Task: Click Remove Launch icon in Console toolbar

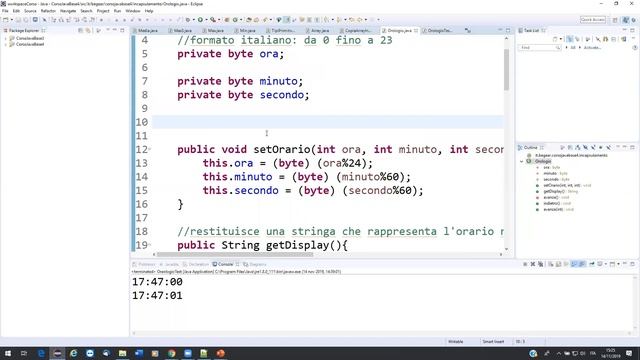Action: click(x=533, y=264)
